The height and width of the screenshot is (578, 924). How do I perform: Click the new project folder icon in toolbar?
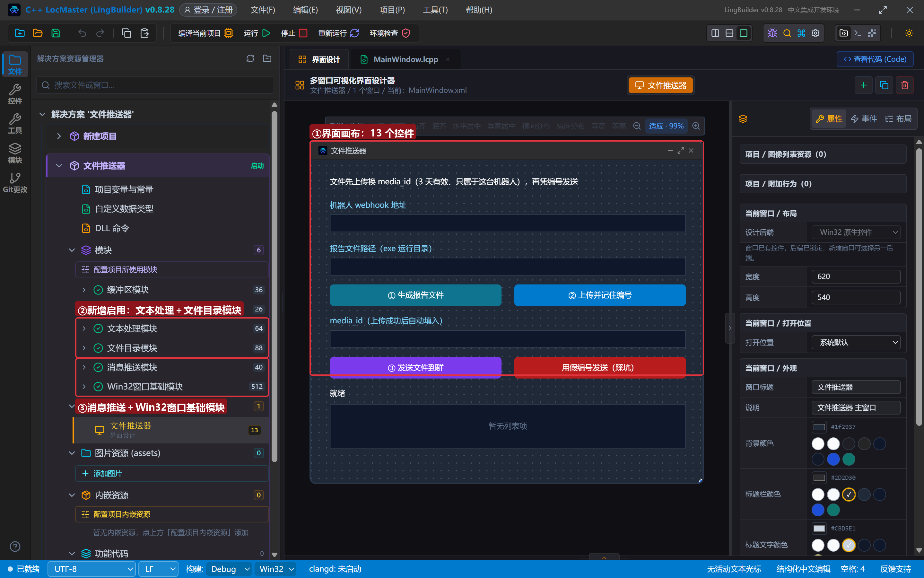coord(20,33)
